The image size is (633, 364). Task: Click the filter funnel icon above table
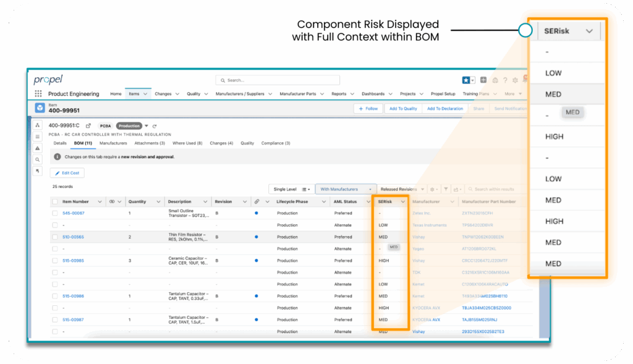coord(446,189)
